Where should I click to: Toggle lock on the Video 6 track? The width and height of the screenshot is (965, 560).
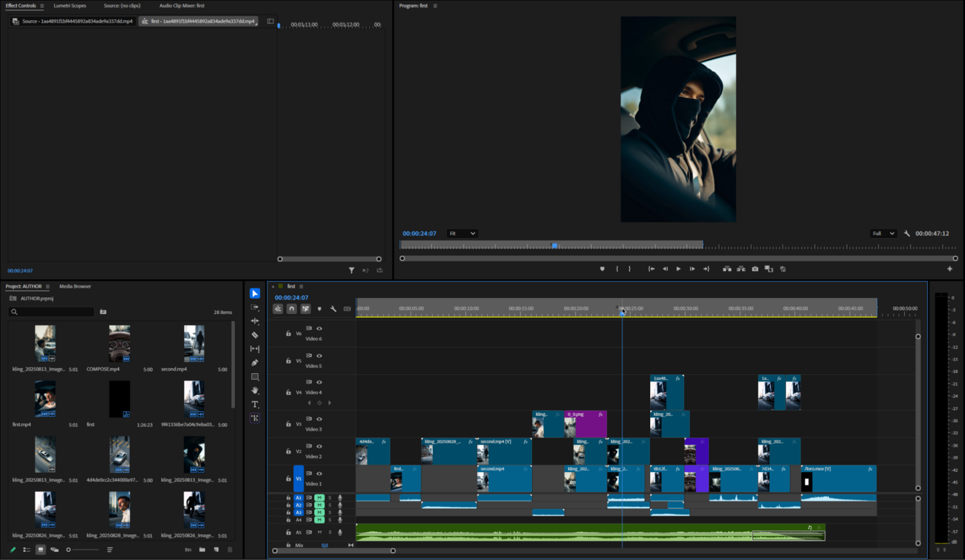point(288,333)
